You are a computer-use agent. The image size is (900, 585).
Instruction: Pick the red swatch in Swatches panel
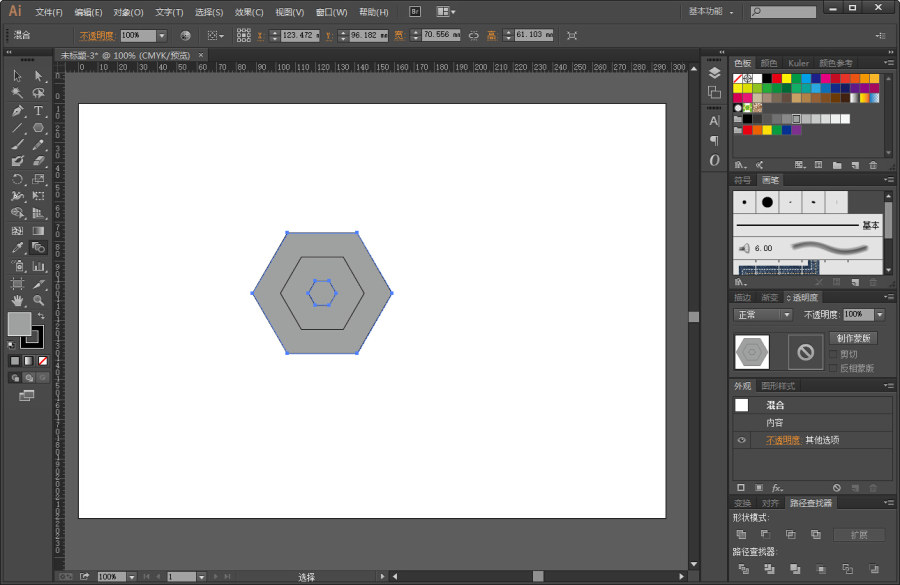pos(776,78)
